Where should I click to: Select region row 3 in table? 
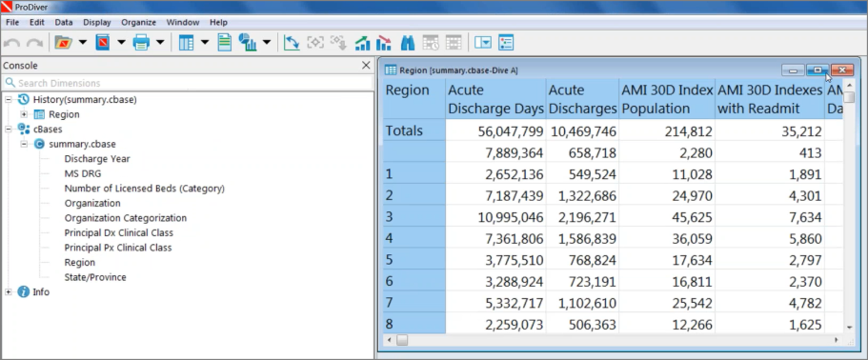[x=414, y=217]
